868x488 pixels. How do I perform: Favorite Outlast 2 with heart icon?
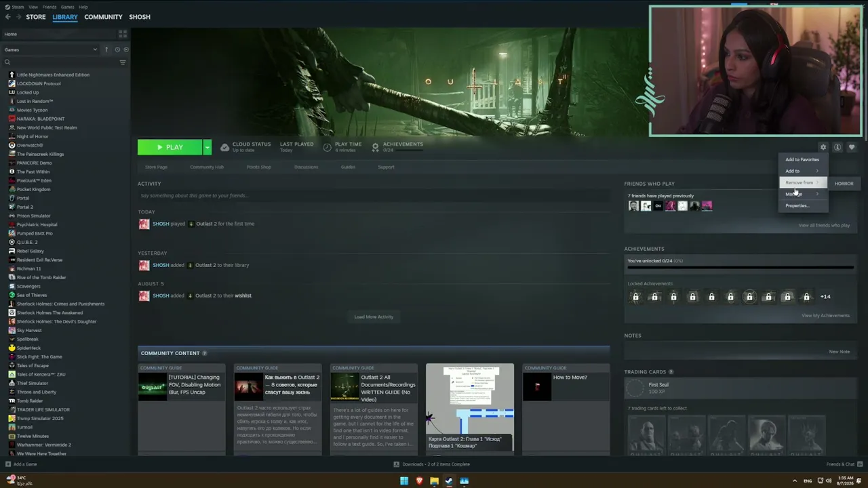point(852,148)
